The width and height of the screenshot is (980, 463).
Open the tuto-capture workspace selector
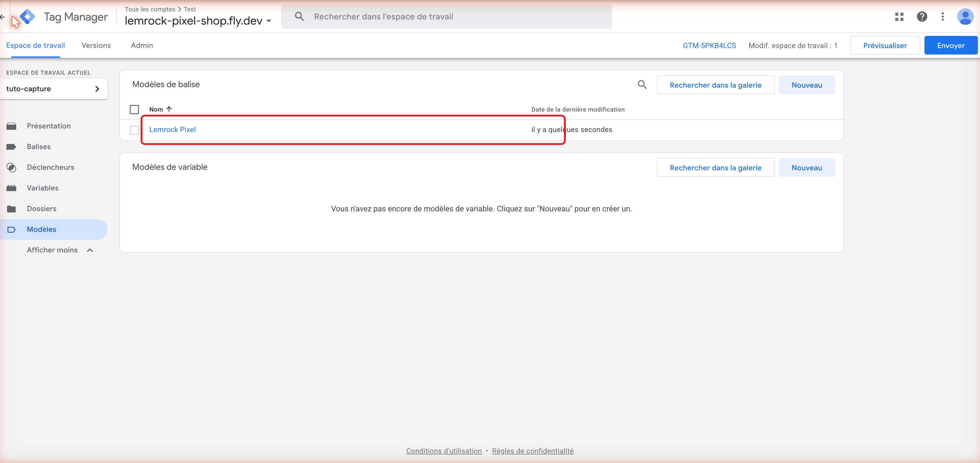(54, 89)
